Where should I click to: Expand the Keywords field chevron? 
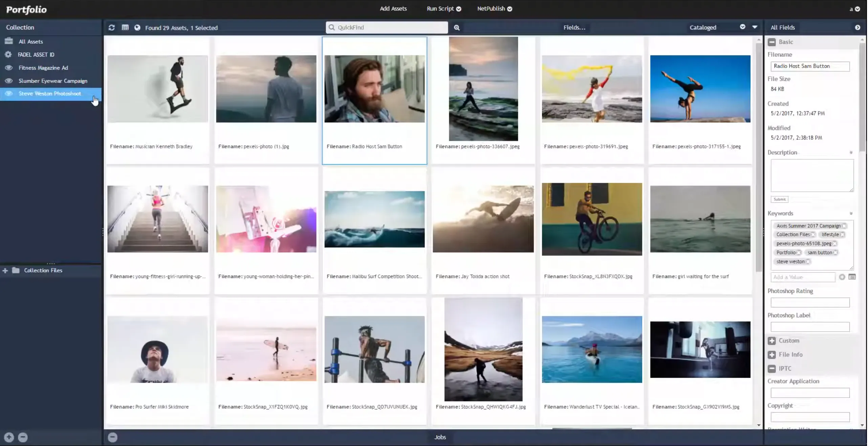click(x=851, y=214)
